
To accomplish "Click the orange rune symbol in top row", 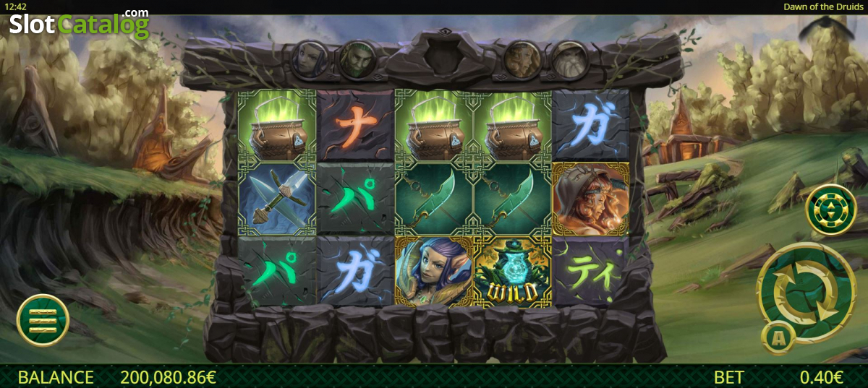I will tap(356, 125).
